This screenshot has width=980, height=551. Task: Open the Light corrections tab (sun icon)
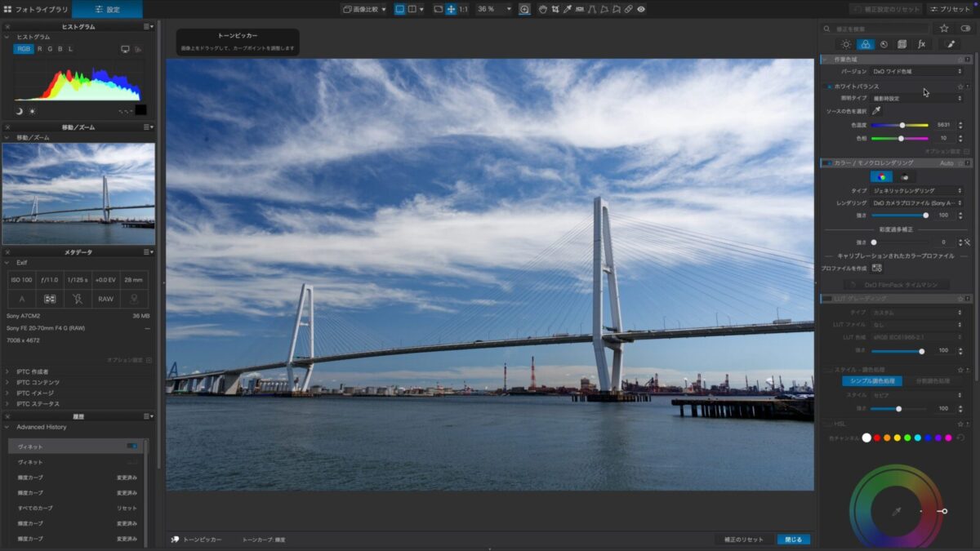pos(846,44)
